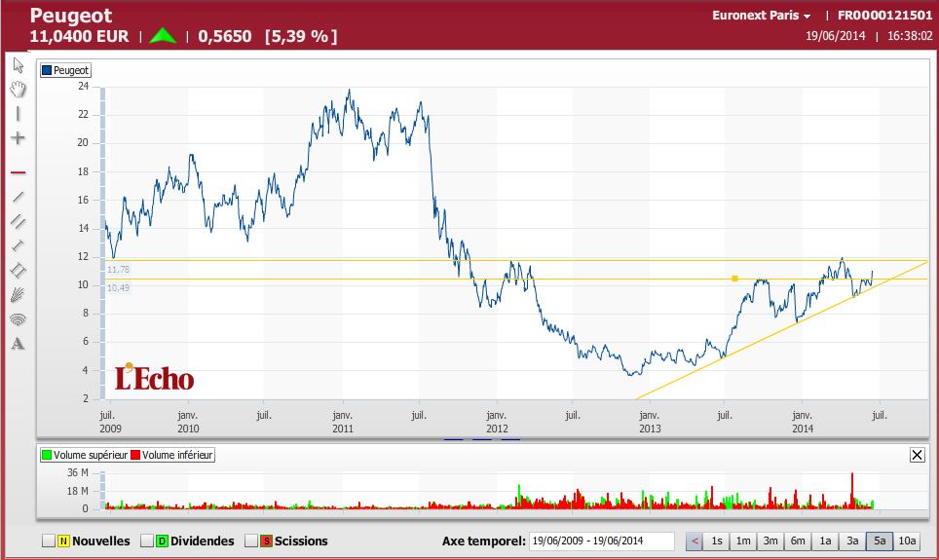Click the 19/06/2014 date in header
Viewport: 939px width, 560px height.
[x=835, y=36]
